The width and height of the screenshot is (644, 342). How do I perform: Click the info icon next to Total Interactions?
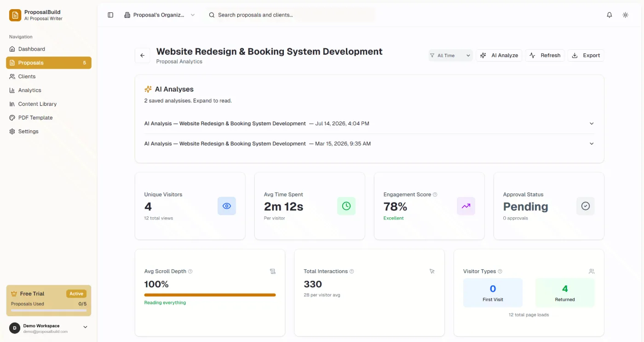[352, 272]
